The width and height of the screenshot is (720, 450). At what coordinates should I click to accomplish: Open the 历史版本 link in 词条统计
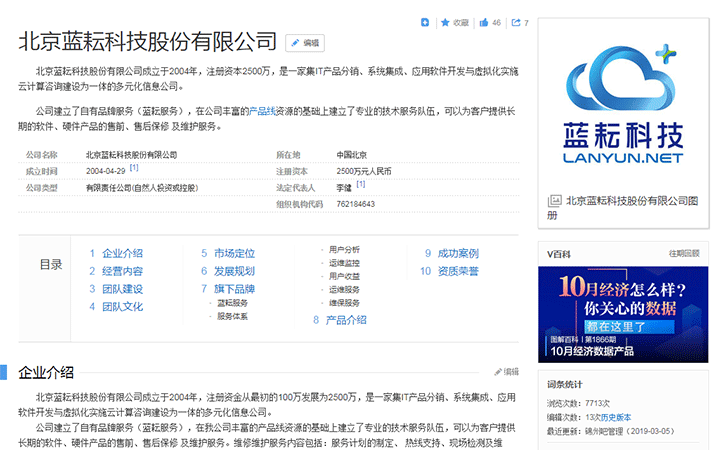click(616, 417)
